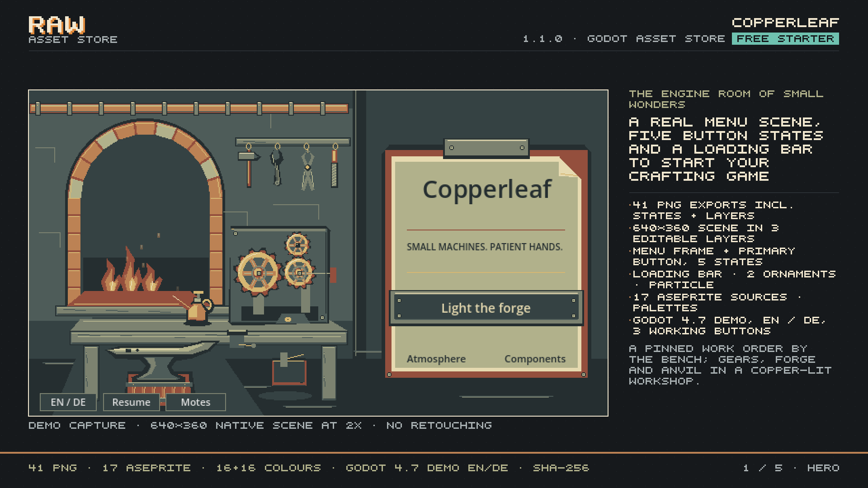Click the SMALL MACHINES. PATIENT HANDS. tagline
The image size is (868, 488).
point(485,247)
